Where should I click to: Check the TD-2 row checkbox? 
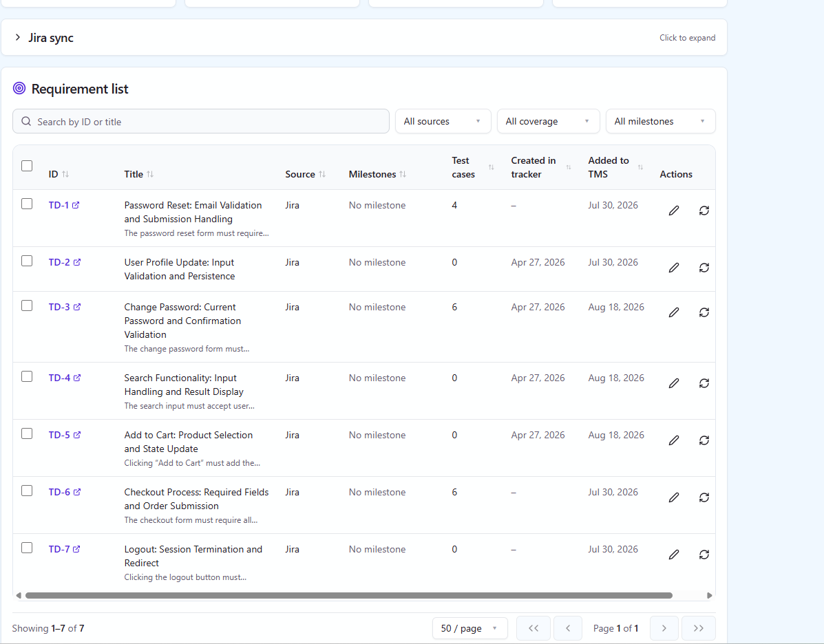pos(27,261)
